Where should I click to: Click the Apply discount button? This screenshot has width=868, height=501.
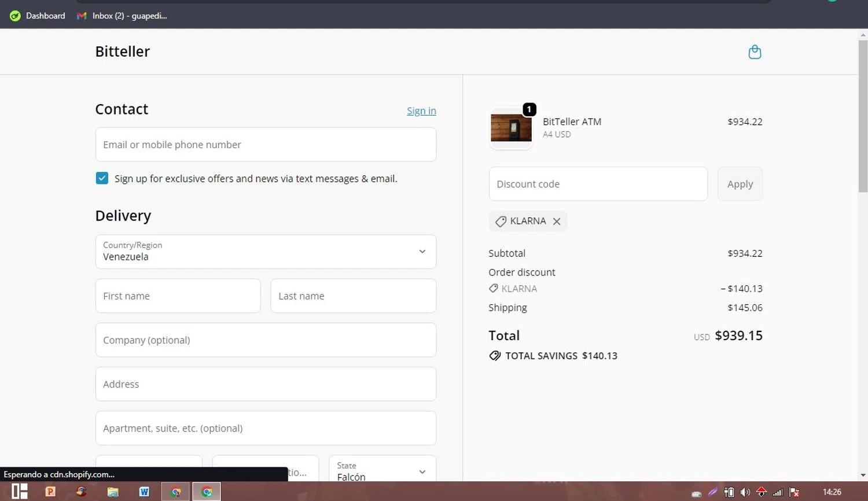point(740,184)
